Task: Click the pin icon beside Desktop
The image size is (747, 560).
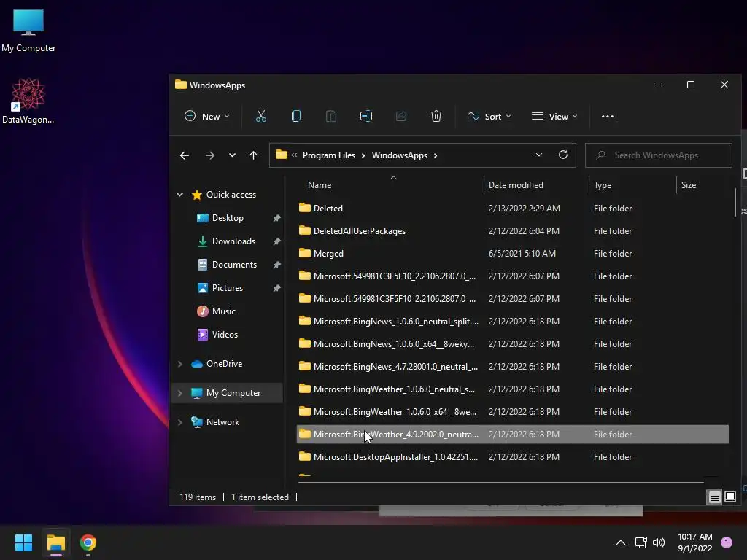Action: (x=276, y=218)
